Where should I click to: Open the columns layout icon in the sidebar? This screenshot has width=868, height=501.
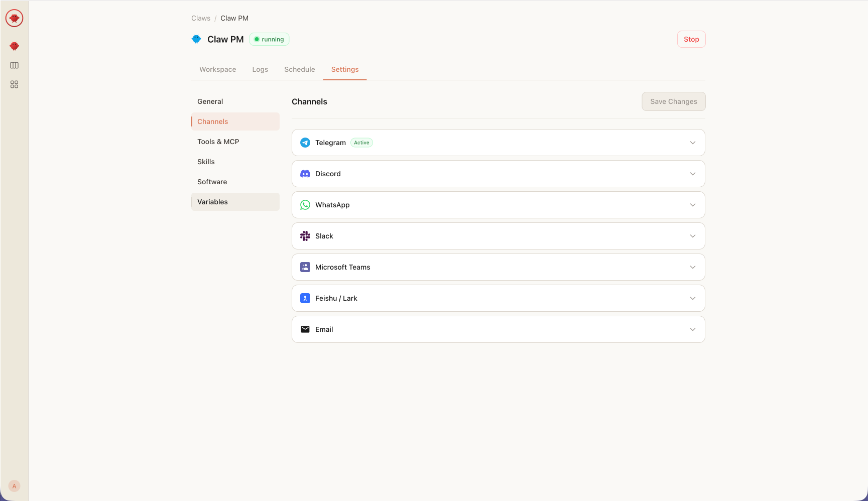click(14, 65)
